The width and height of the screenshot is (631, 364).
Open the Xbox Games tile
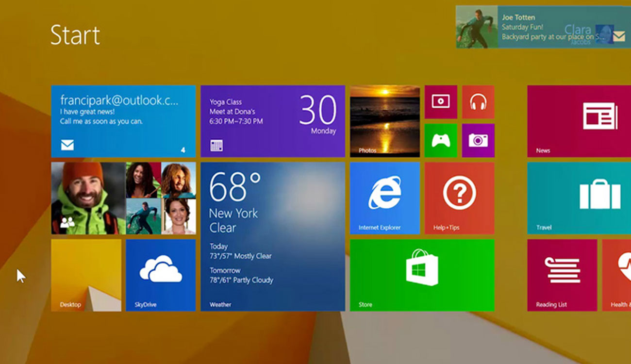click(x=441, y=140)
